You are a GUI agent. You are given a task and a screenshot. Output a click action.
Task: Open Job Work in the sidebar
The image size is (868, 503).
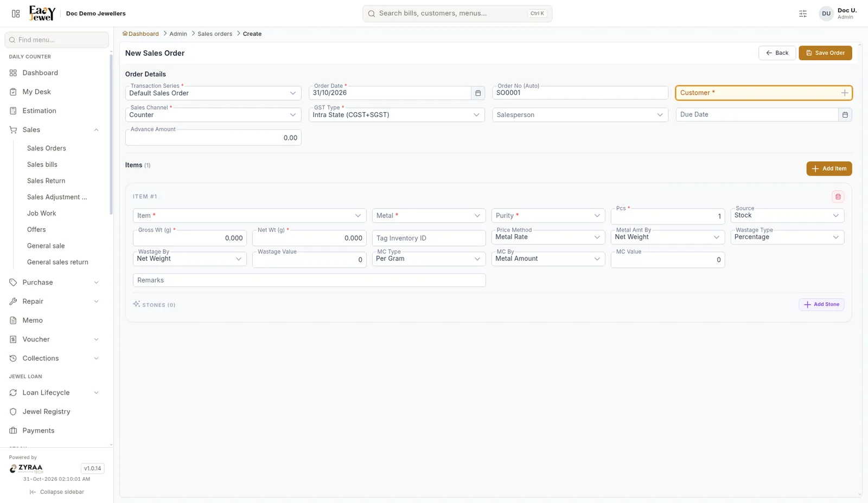pyautogui.click(x=42, y=213)
